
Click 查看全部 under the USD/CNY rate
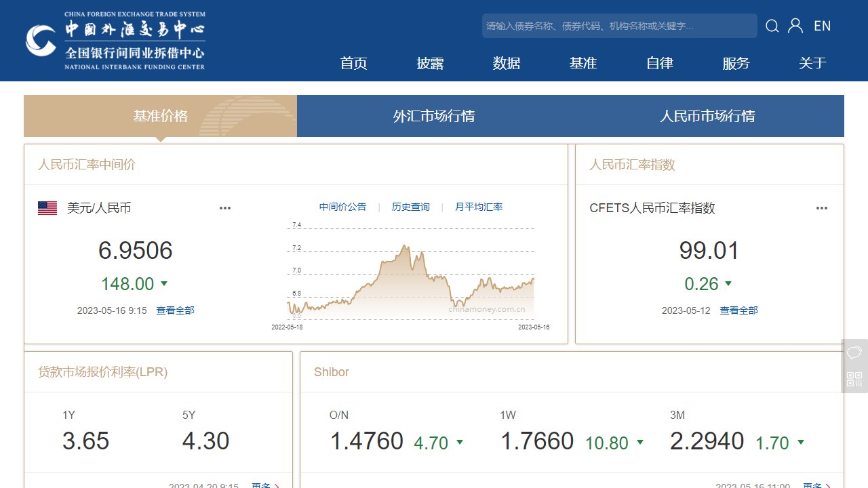pos(175,310)
